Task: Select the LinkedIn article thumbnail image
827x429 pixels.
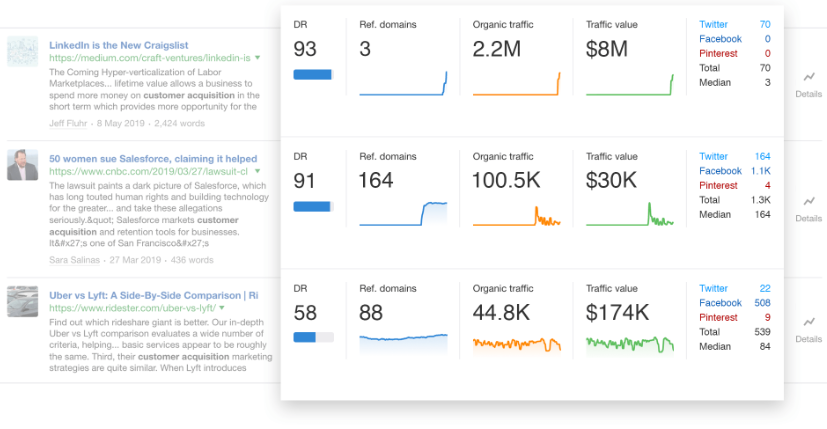Action: click(x=22, y=51)
